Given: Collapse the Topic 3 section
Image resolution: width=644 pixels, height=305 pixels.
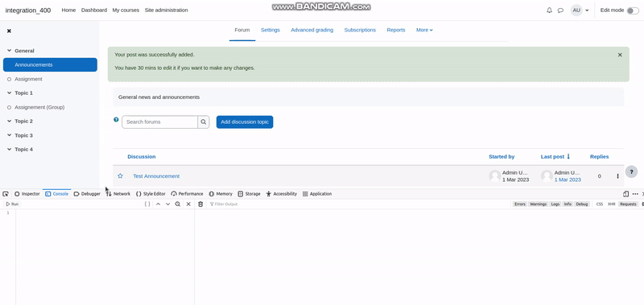Looking at the screenshot, I should coord(9,135).
